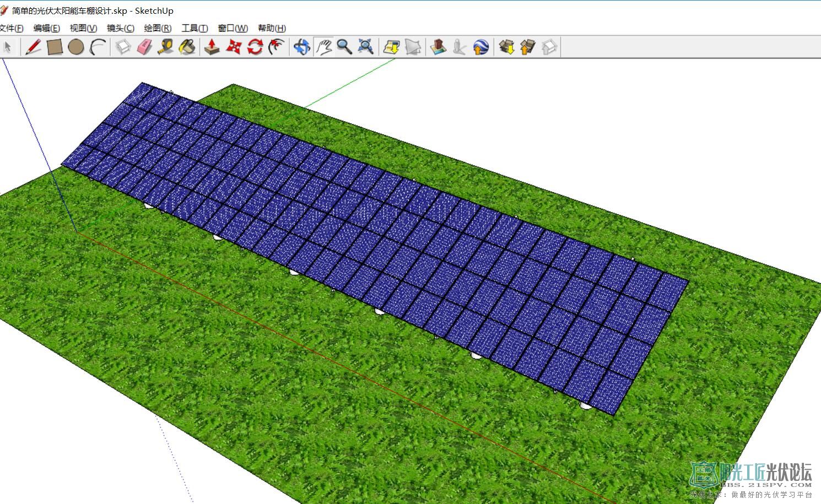Pick the pink Eraser tool

click(144, 47)
